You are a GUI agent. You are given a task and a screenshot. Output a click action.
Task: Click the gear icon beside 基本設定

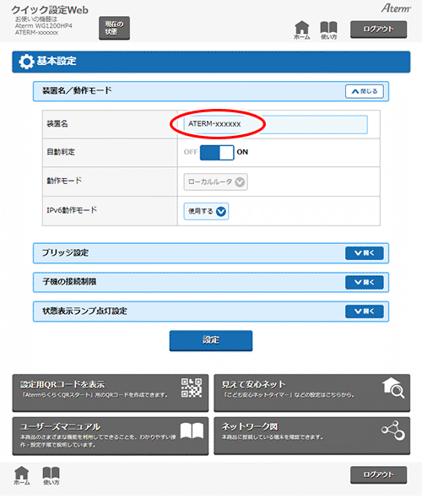[x=26, y=62]
